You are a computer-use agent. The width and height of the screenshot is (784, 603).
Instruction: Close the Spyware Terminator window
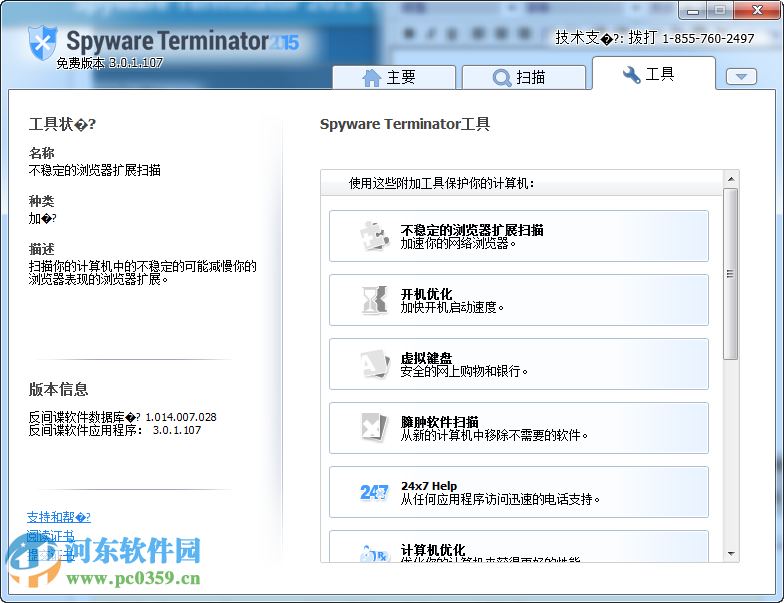coord(757,10)
